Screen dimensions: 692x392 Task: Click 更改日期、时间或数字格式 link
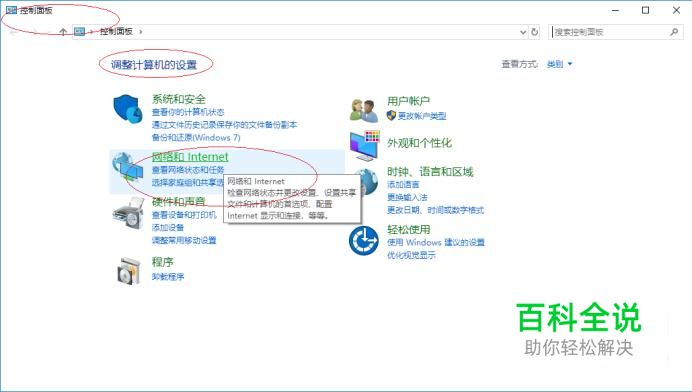[435, 210]
